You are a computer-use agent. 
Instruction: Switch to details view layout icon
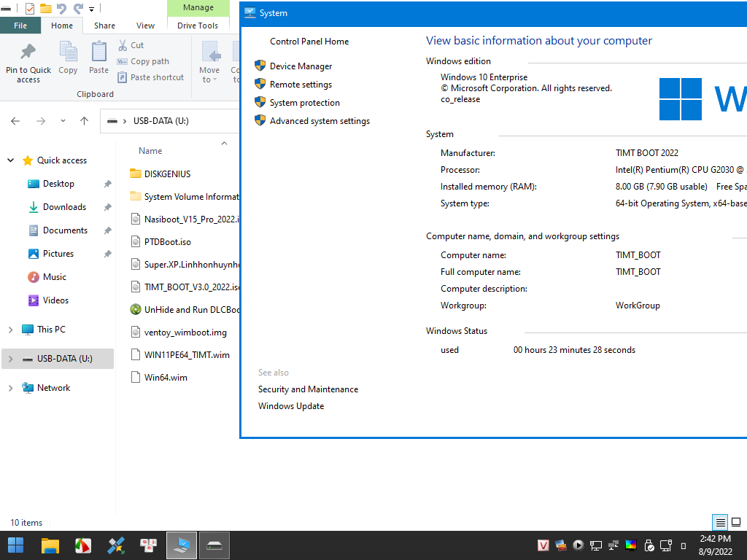720,522
